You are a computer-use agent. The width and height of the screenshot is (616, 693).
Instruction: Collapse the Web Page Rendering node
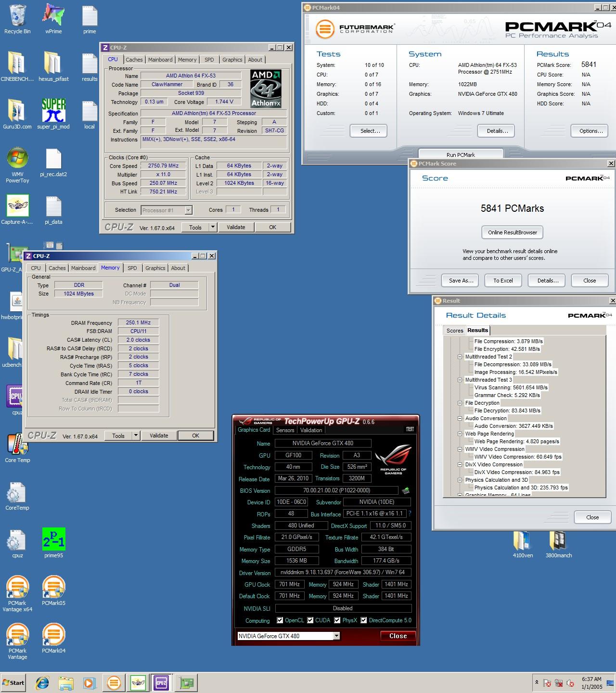click(x=460, y=434)
